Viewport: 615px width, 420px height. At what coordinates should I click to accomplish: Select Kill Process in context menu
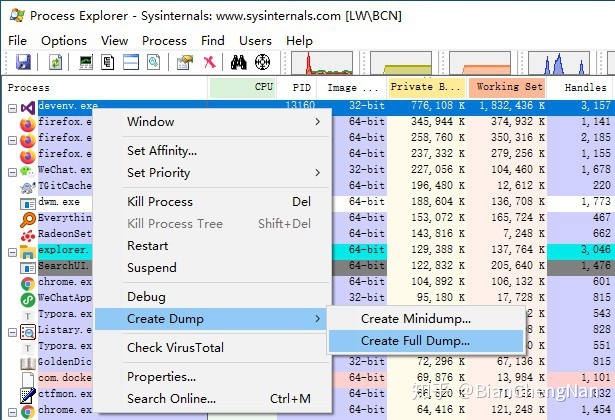[212, 202]
